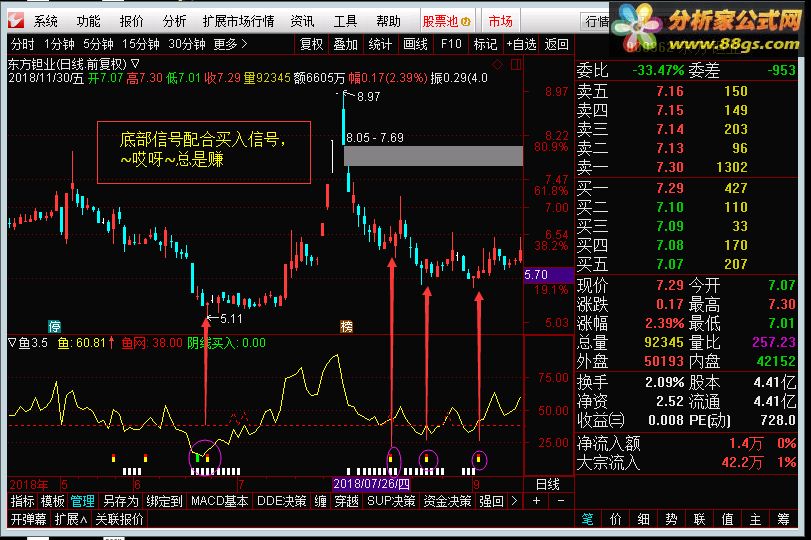Select the 指标 tab

pos(22,501)
